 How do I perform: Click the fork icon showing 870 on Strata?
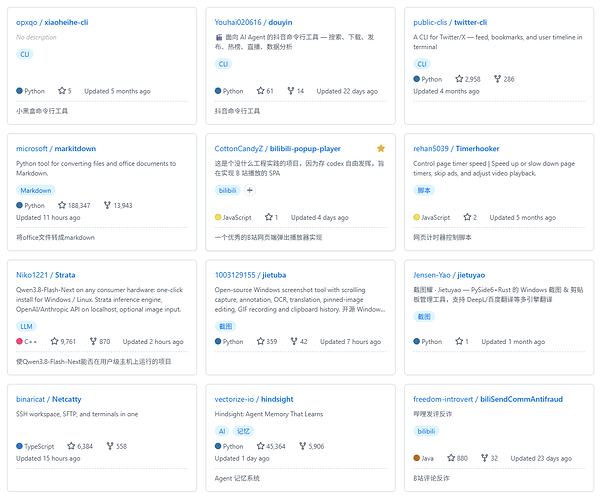click(x=93, y=341)
